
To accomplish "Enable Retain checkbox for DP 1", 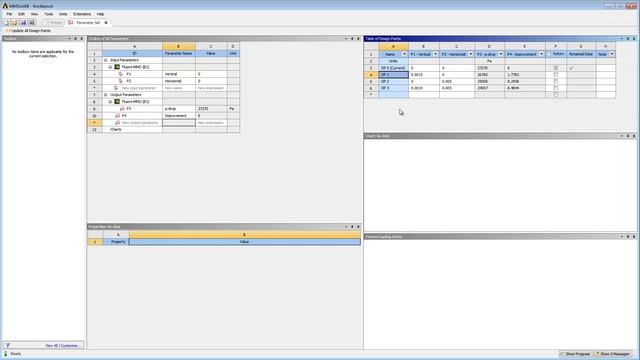I will tap(556, 75).
